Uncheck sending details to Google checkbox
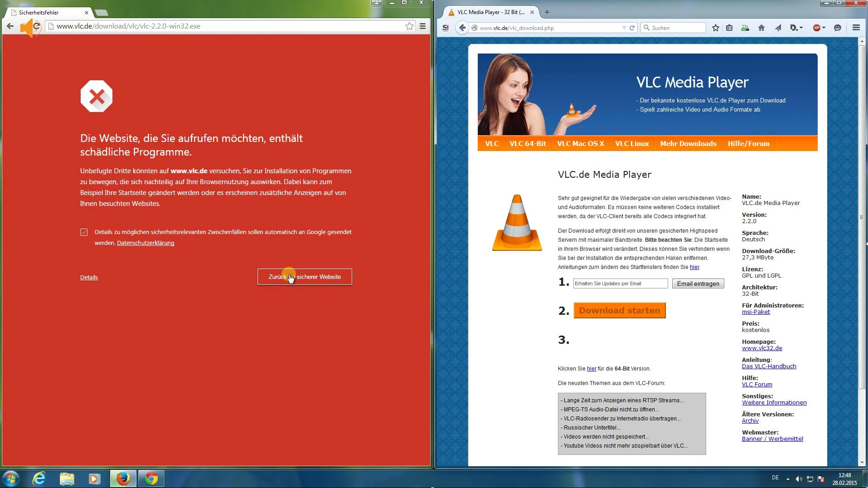868x488 pixels. tap(84, 232)
